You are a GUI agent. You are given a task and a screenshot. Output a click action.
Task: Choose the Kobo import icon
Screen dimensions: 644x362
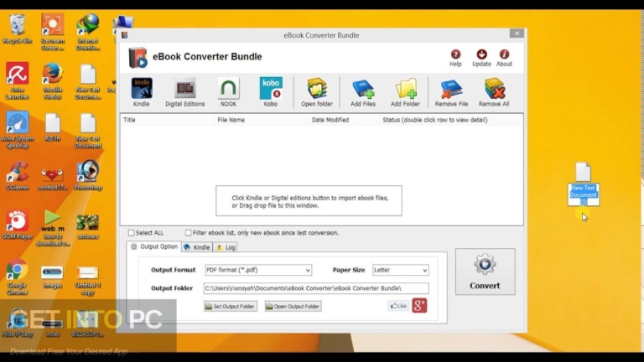pos(271,92)
